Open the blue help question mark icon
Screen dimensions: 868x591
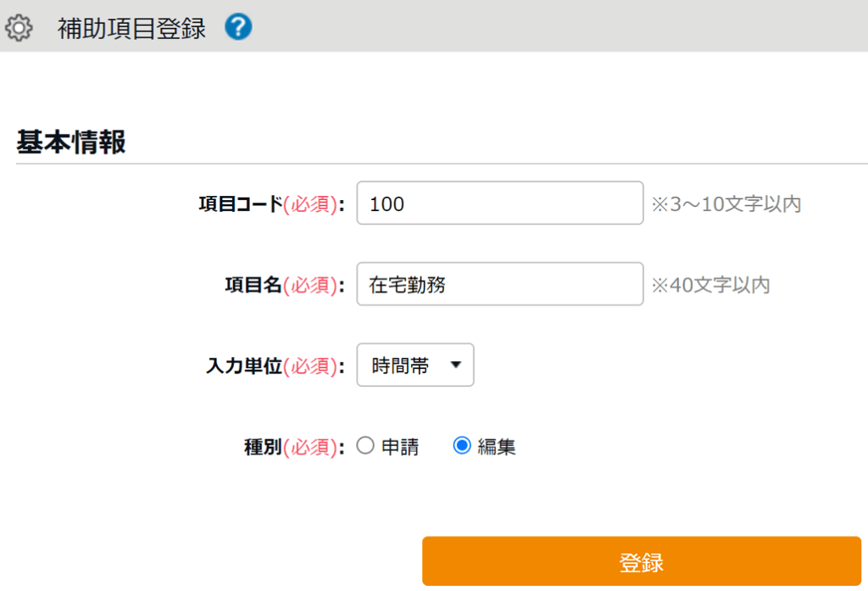(x=238, y=27)
